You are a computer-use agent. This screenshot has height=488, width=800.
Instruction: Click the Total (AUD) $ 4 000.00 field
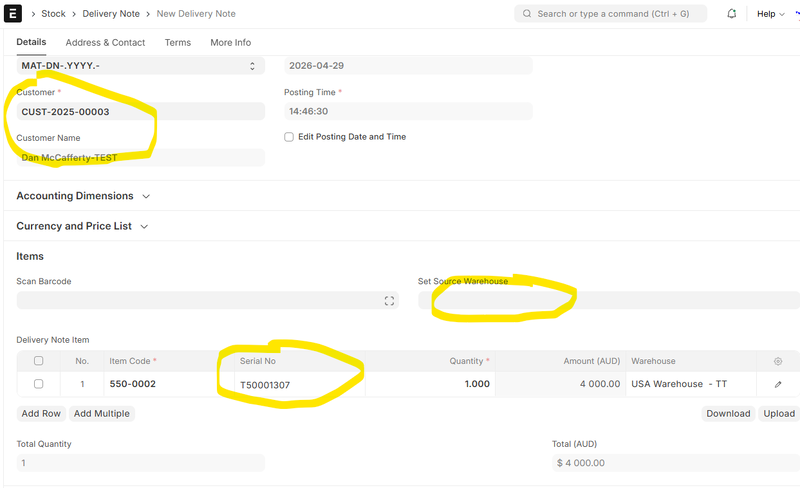click(676, 463)
